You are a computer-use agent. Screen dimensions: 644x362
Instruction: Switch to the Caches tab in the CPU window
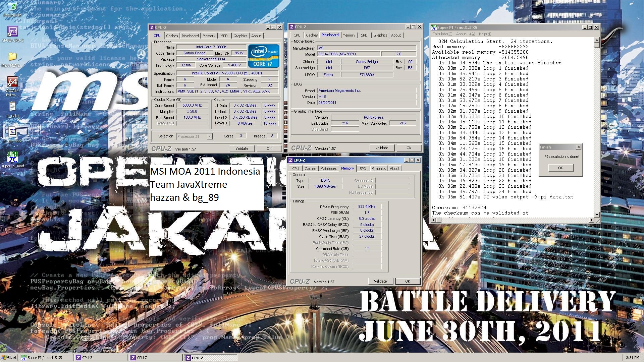click(172, 36)
